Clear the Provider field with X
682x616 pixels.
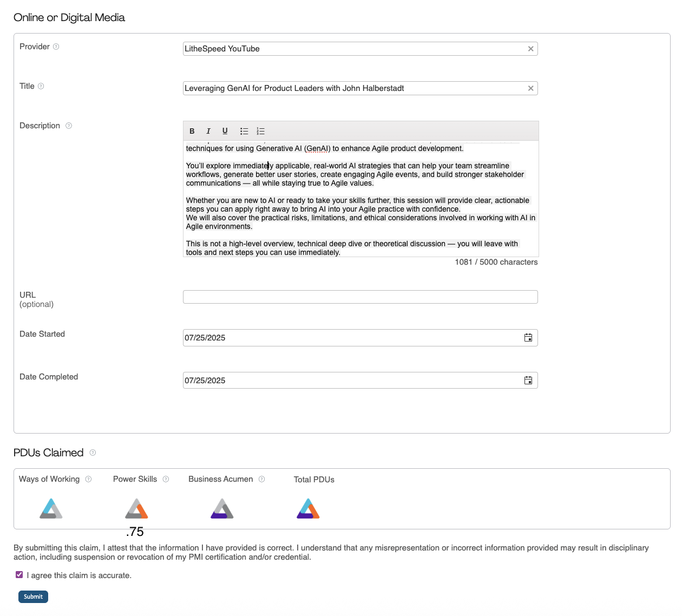click(531, 49)
